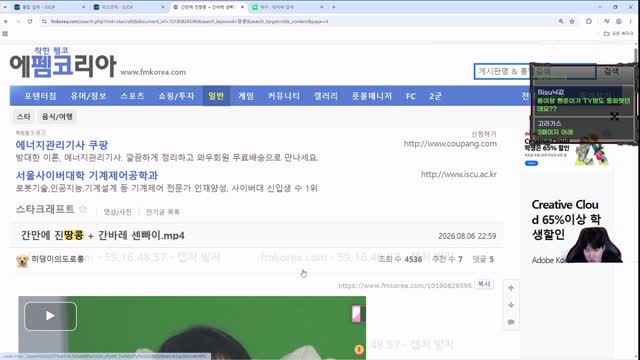The image size is (640, 360).
Task: Open the 유머/정보 menu
Action: point(89,96)
